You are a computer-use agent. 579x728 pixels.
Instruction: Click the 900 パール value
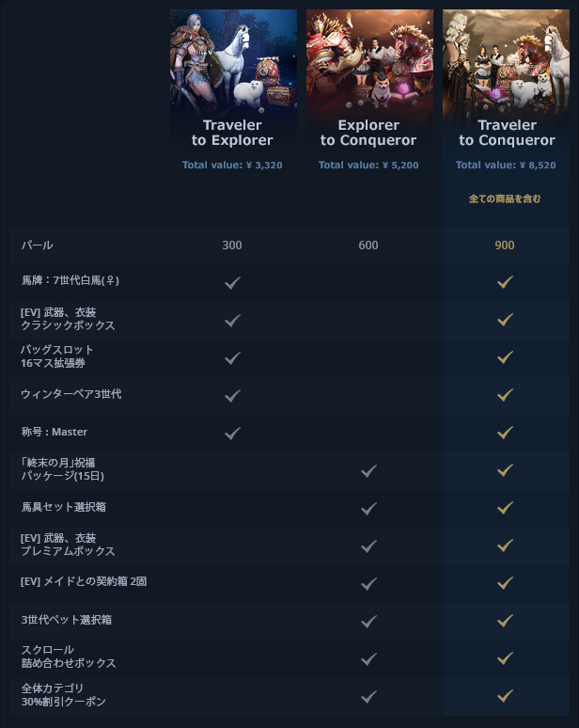[505, 245]
